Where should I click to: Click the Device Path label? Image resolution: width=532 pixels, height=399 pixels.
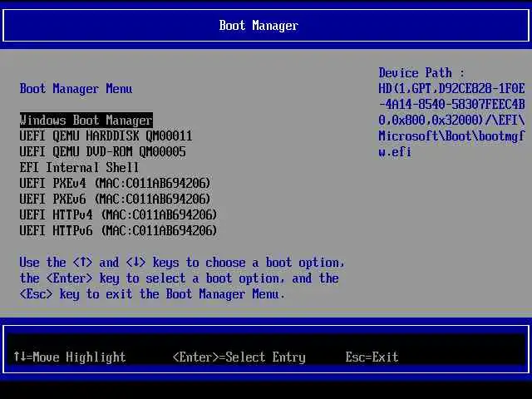[421, 73]
